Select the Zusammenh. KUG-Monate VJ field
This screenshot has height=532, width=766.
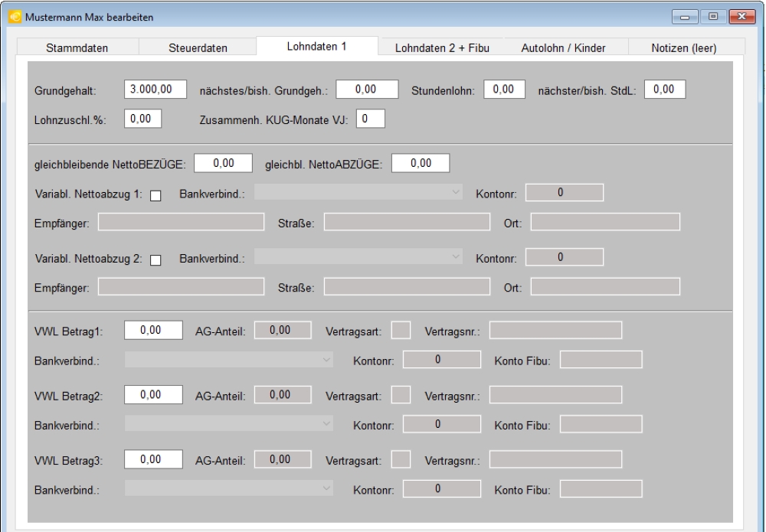[371, 119]
